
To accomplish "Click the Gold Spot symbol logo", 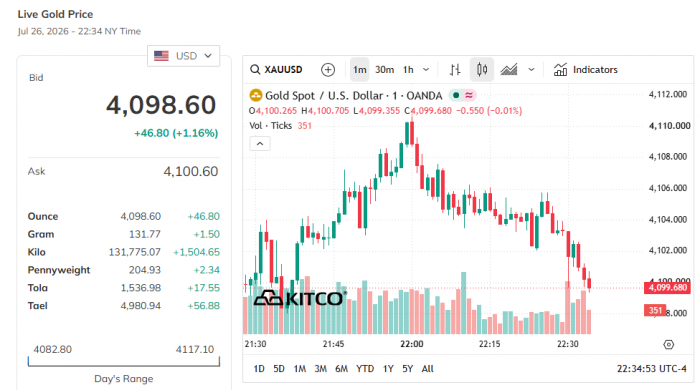I will tap(255, 95).
